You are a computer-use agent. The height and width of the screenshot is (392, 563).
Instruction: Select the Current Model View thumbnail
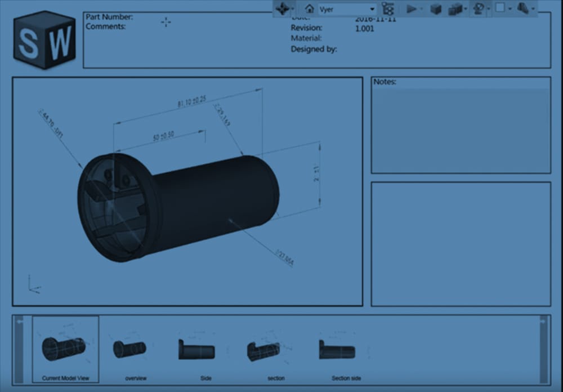tap(65, 348)
